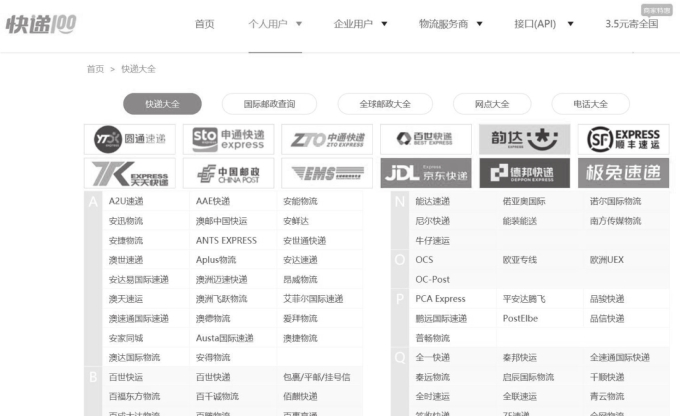Open the 京东快递 JDL logo
The height and width of the screenshot is (416, 680).
tap(426, 173)
